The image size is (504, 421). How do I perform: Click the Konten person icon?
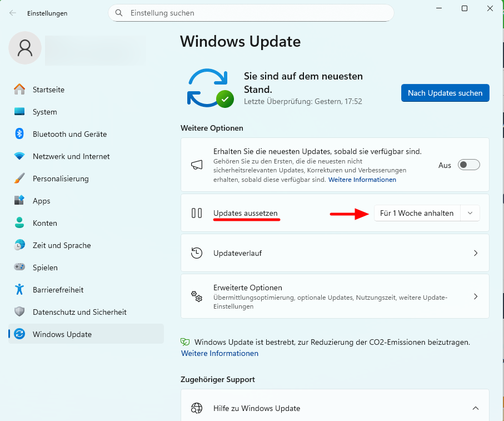[x=19, y=222]
